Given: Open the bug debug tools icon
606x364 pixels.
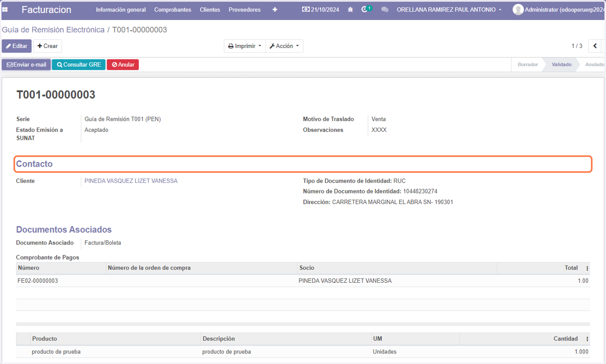Looking at the screenshot, I should point(350,10).
